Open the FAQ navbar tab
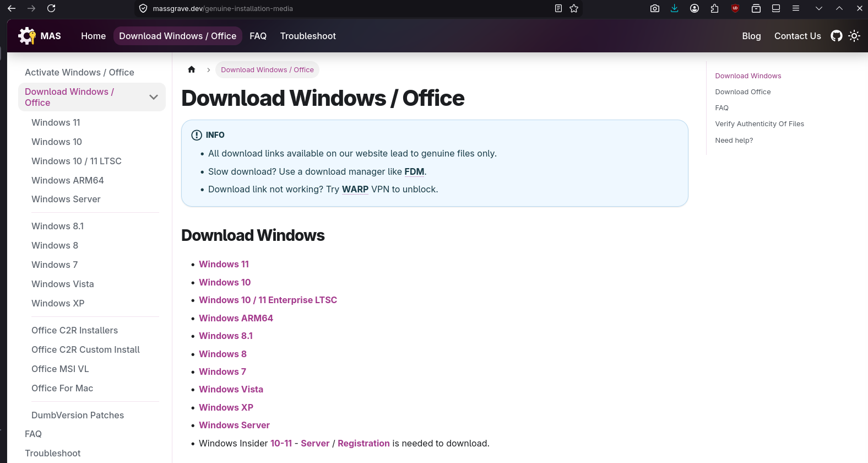The width and height of the screenshot is (868, 463). (x=258, y=36)
